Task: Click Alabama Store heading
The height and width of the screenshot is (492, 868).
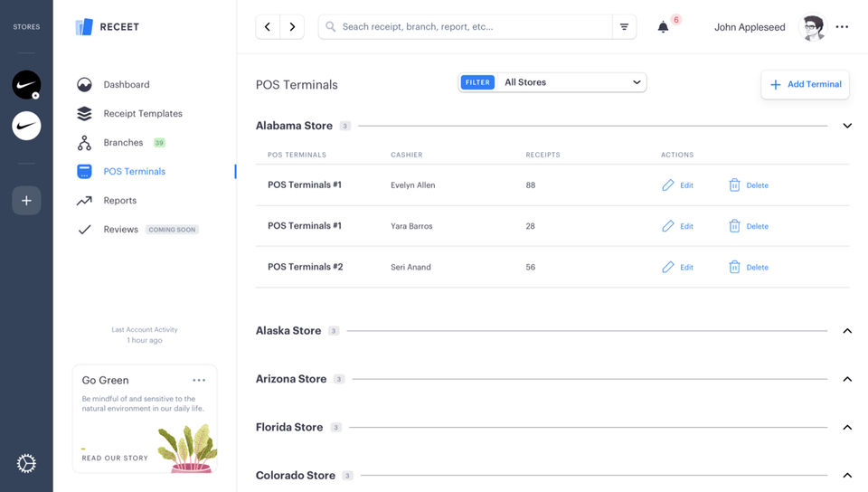Action: 294,126
